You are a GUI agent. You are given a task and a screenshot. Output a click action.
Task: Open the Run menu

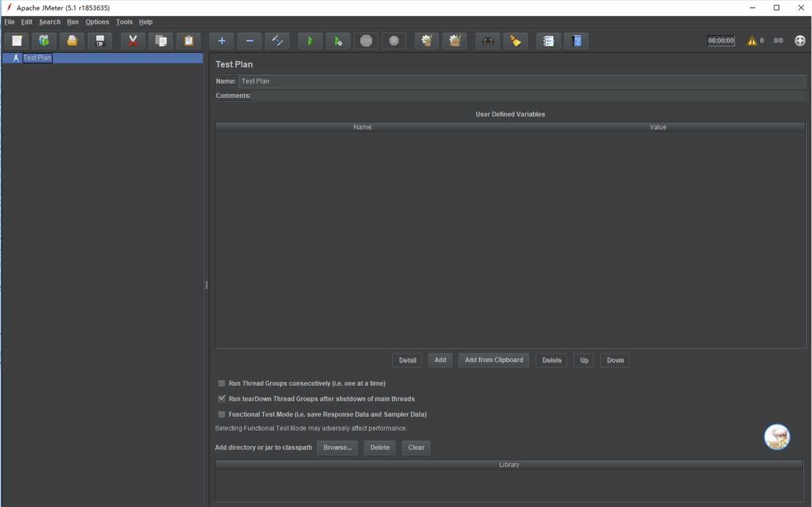73,22
